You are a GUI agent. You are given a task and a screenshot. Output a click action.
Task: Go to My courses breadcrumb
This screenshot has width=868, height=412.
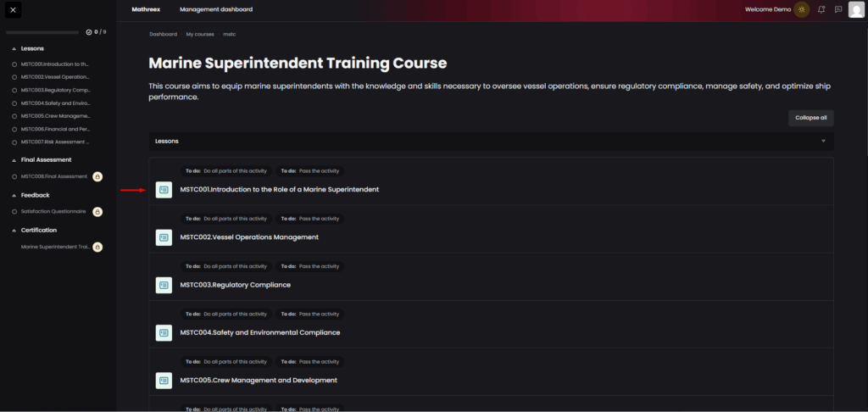click(x=200, y=34)
